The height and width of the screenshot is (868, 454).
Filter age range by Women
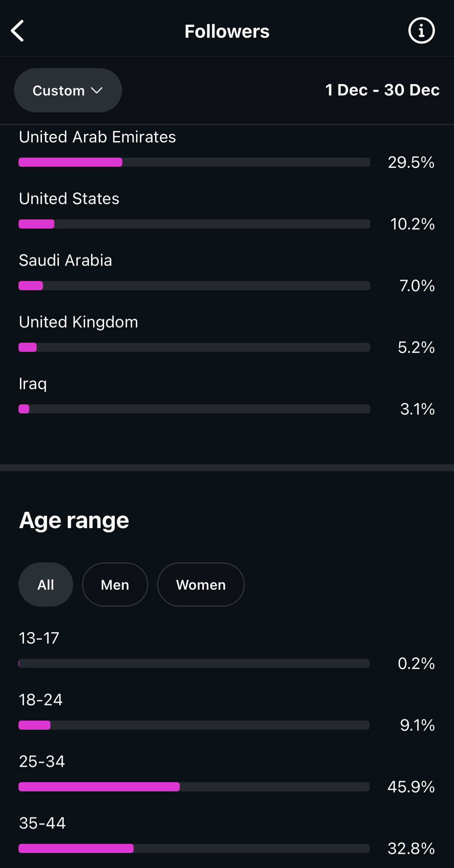[x=201, y=585]
